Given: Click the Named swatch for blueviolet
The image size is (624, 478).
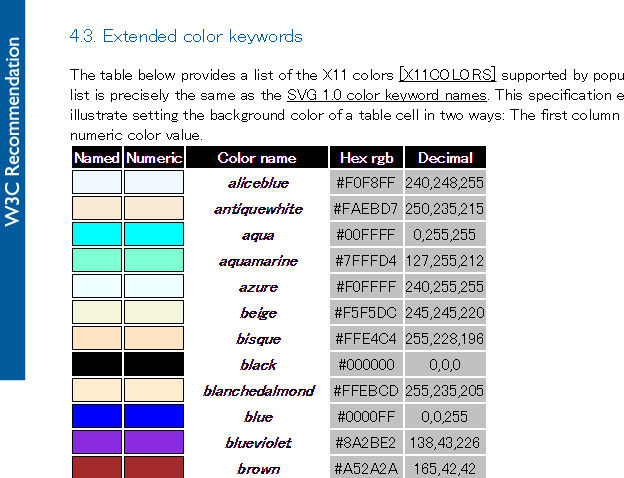Looking at the screenshot, I should coord(97,442).
